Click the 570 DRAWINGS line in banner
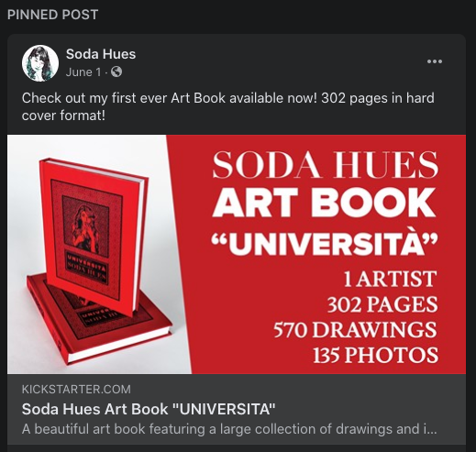476x452 pixels. 355,330
